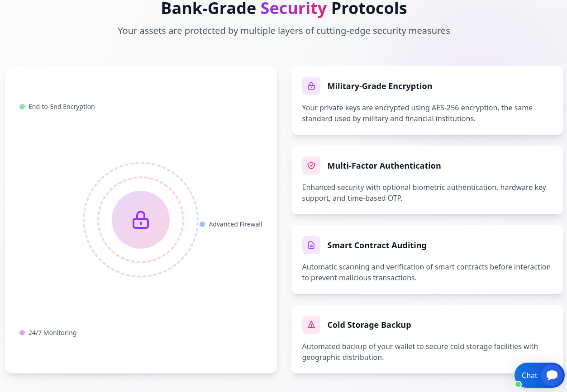Click the outer dashed purple ring around the lock

point(141,163)
